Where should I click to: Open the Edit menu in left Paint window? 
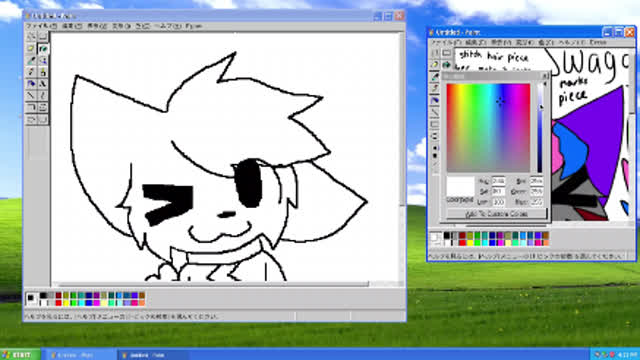pyautogui.click(x=72, y=26)
